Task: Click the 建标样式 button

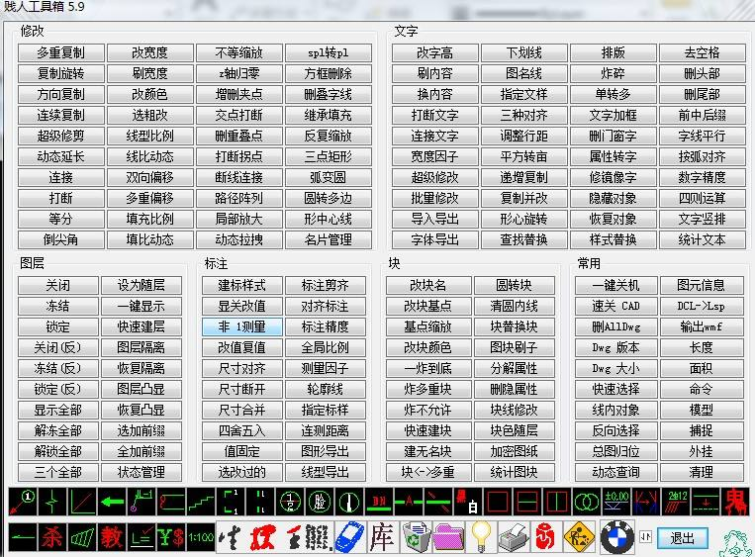Action: click(x=242, y=285)
